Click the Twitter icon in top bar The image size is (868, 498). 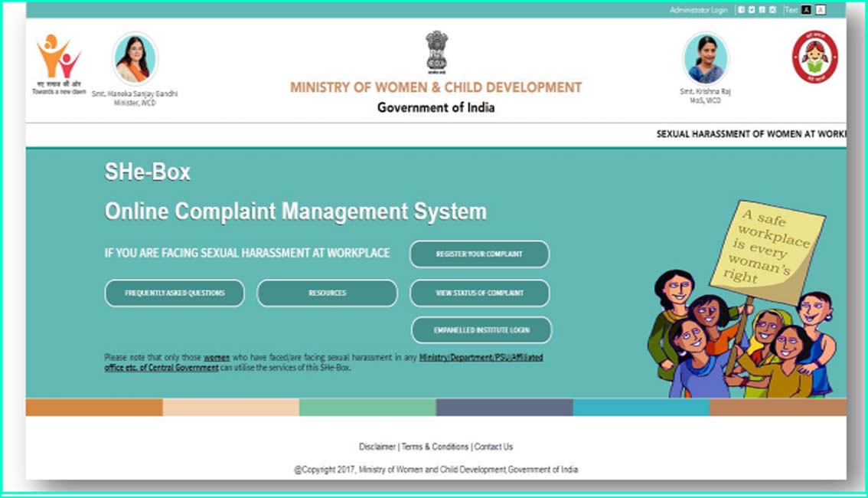752,10
